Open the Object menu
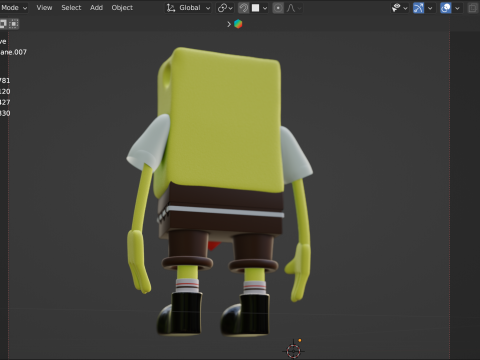 tap(122, 8)
